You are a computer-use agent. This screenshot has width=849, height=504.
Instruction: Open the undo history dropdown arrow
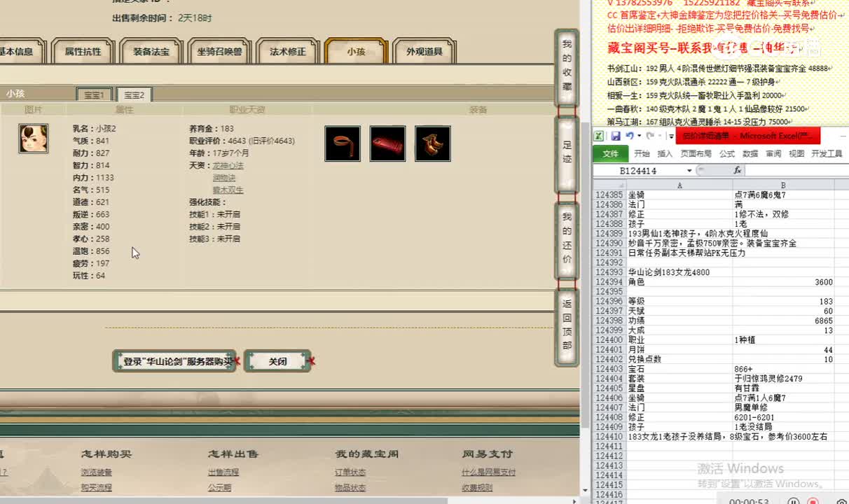point(638,136)
